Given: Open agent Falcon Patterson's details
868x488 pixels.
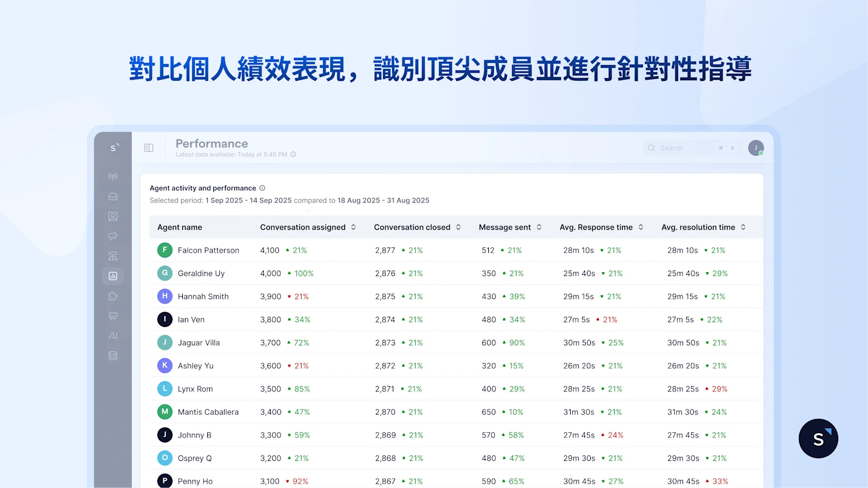Looking at the screenshot, I should 208,250.
